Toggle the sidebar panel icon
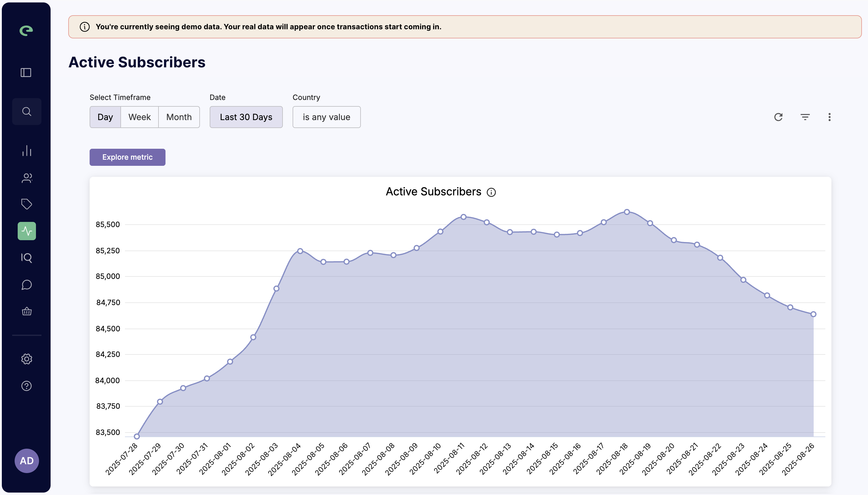This screenshot has height=495, width=868. (26, 73)
